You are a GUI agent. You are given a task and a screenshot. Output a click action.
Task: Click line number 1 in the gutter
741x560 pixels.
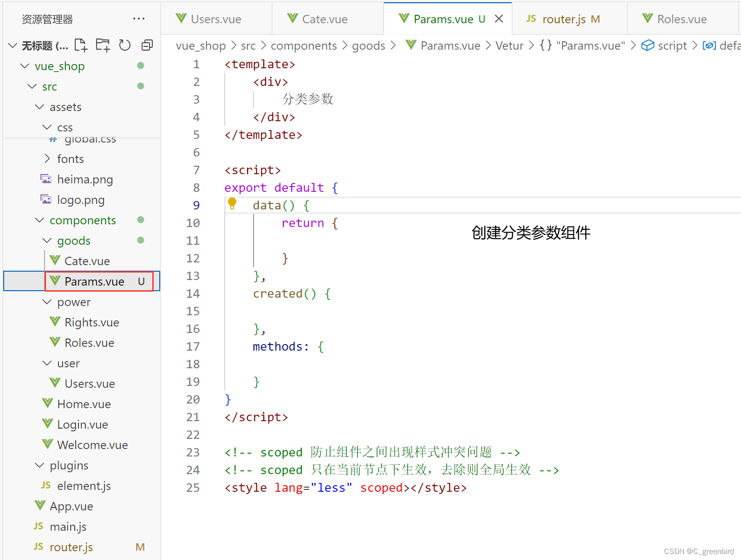196,64
